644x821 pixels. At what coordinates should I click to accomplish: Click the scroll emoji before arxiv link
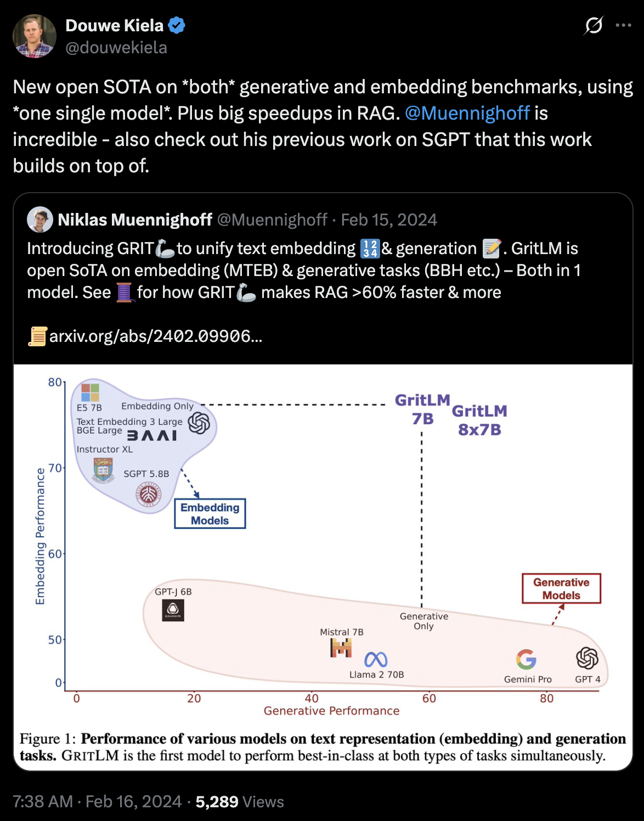point(37,336)
